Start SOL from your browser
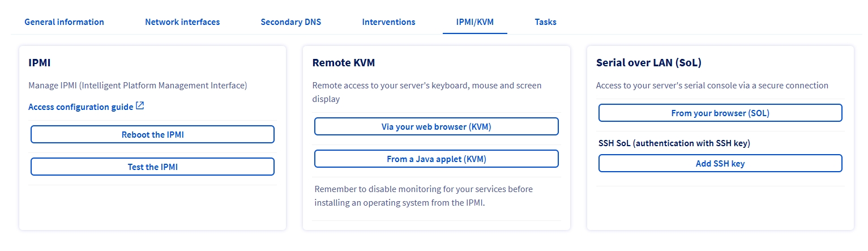 pyautogui.click(x=720, y=113)
